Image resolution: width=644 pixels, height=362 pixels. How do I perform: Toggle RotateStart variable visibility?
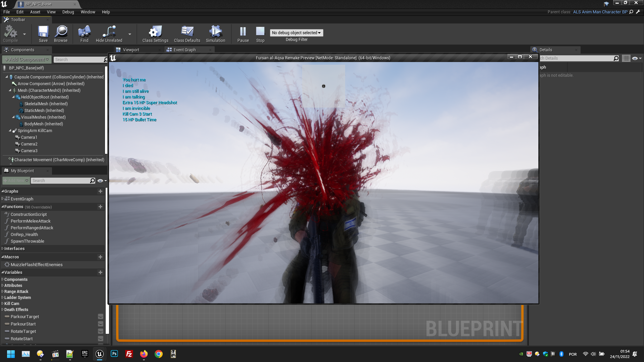tap(100, 339)
